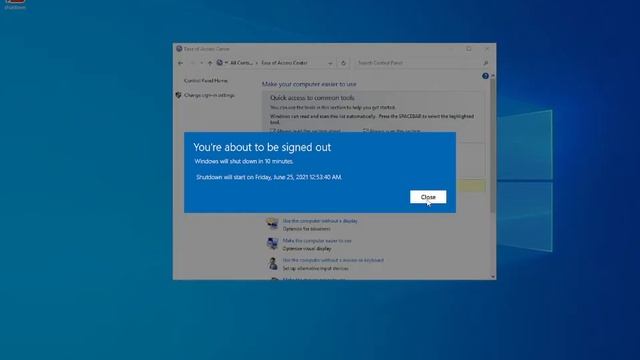Click 'Make your computer easier to use' heading
640x360 pixels.
(x=309, y=84)
